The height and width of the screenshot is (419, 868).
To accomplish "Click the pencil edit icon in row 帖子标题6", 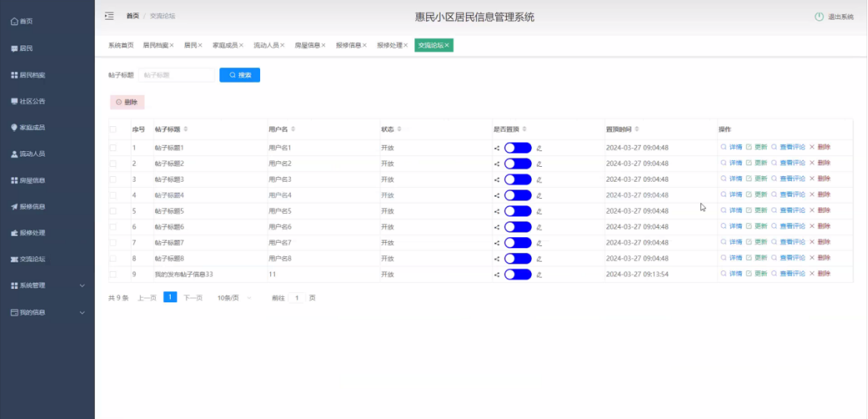I will pyautogui.click(x=539, y=227).
